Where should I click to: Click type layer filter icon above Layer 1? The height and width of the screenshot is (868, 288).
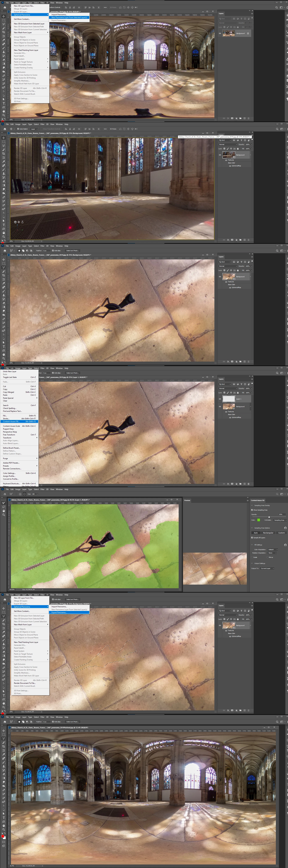(x=241, y=384)
